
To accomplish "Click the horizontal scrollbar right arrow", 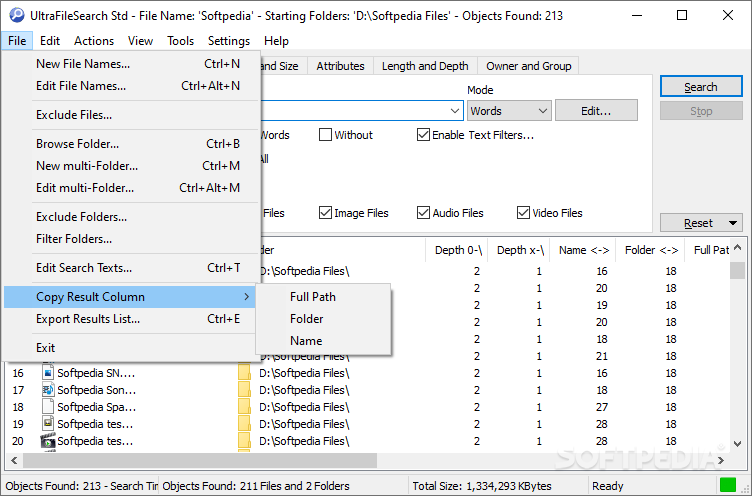I will (x=721, y=461).
